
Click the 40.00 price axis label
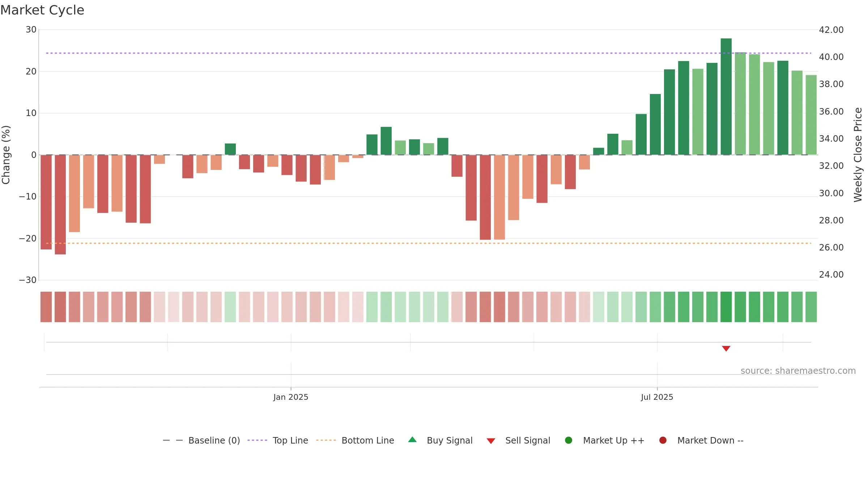tap(831, 57)
